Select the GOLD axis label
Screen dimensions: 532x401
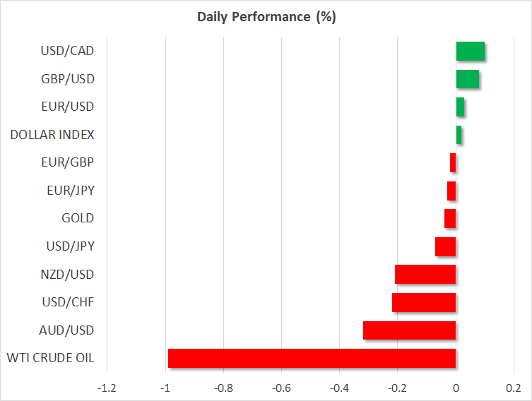[x=78, y=218]
